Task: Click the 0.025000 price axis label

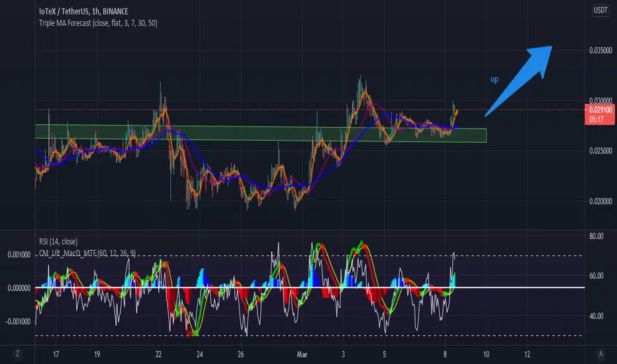Action: tap(600, 151)
